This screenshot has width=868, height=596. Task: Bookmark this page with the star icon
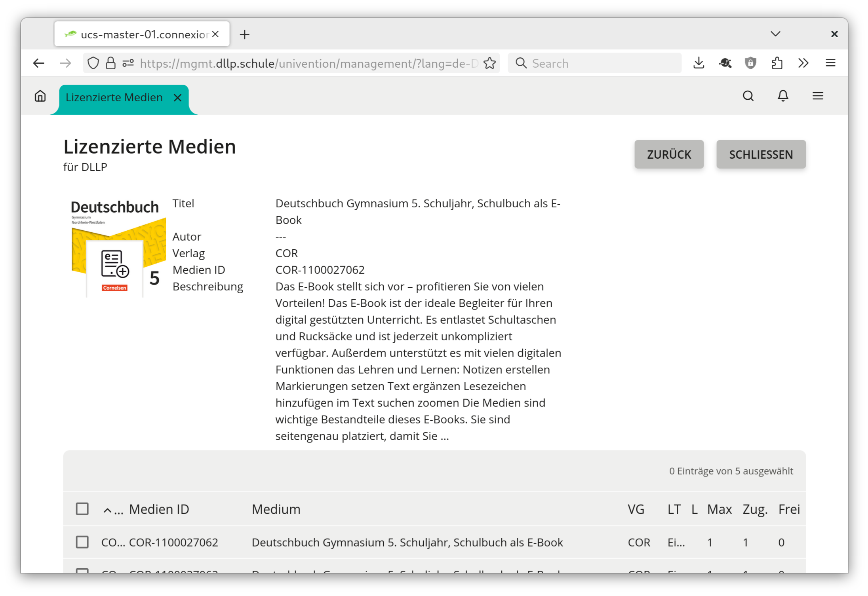point(490,63)
